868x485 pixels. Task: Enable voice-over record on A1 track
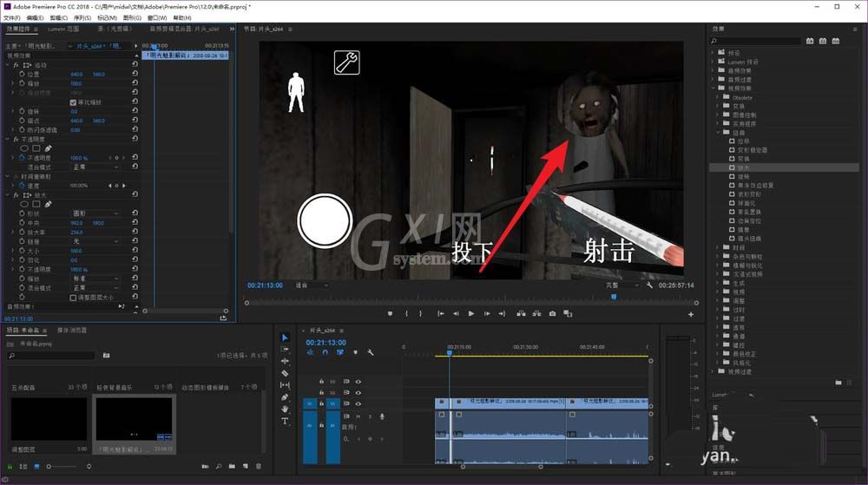382,416
